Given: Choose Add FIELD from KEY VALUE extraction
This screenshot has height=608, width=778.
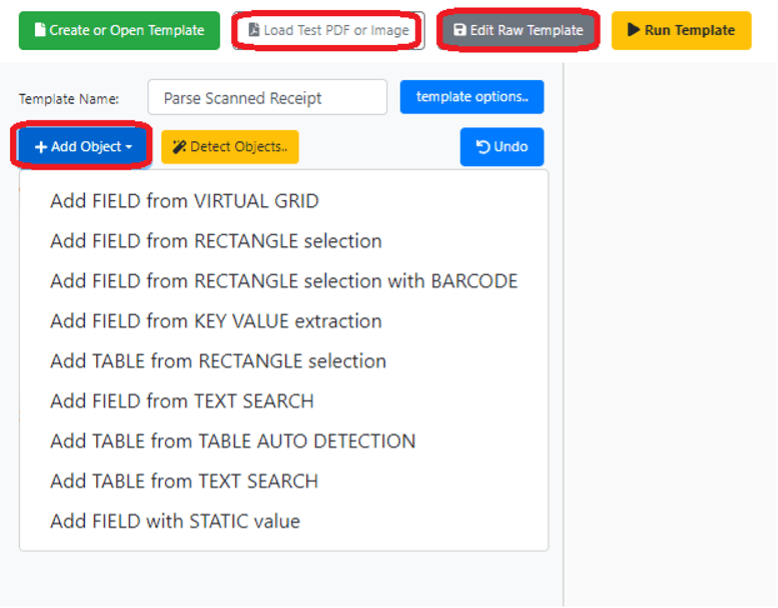Looking at the screenshot, I should (216, 321).
